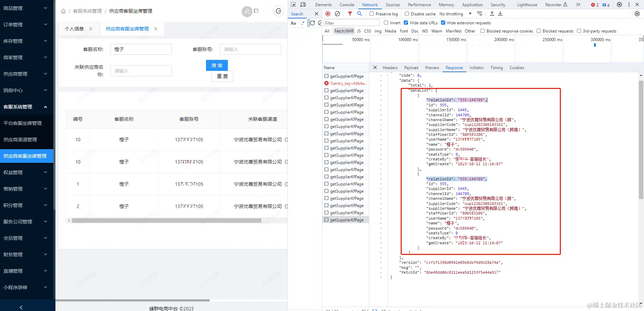Stop recording network log
Viewport: 644px width, 311px height.
pyautogui.click(x=328, y=14)
